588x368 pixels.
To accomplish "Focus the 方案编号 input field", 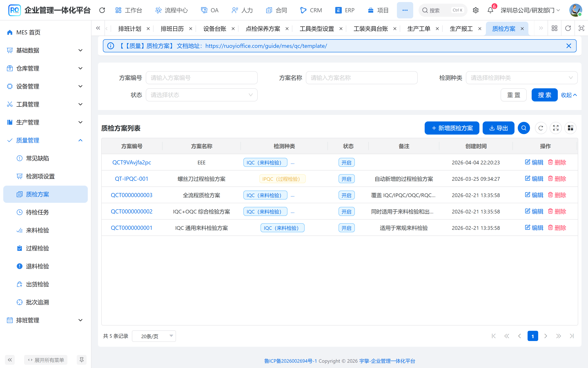I will (202, 78).
